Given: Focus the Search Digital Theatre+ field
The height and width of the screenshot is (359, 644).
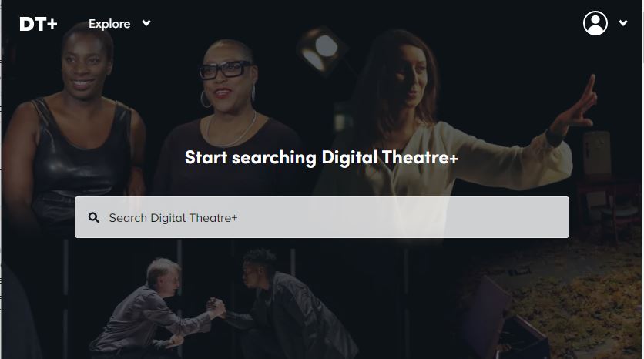Looking at the screenshot, I should [x=322, y=217].
